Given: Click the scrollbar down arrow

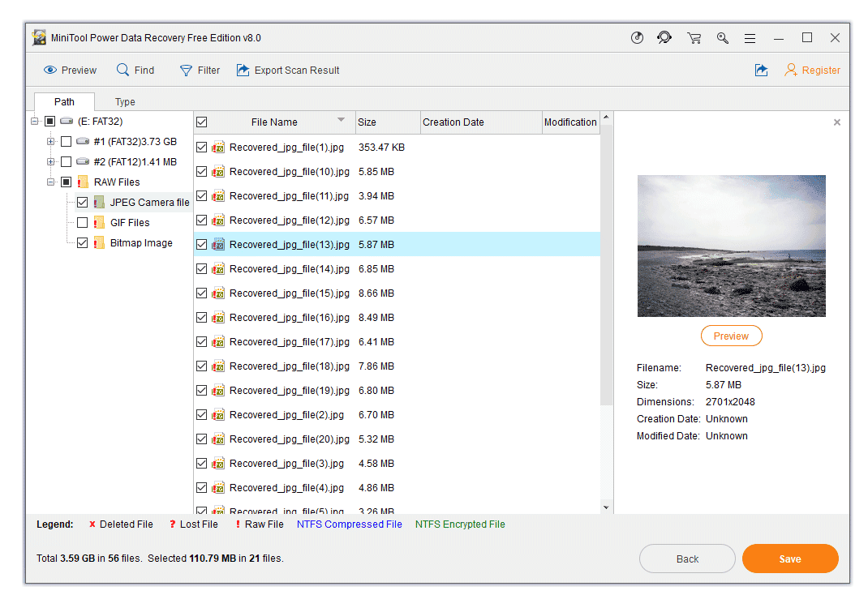Looking at the screenshot, I should 606,507.
